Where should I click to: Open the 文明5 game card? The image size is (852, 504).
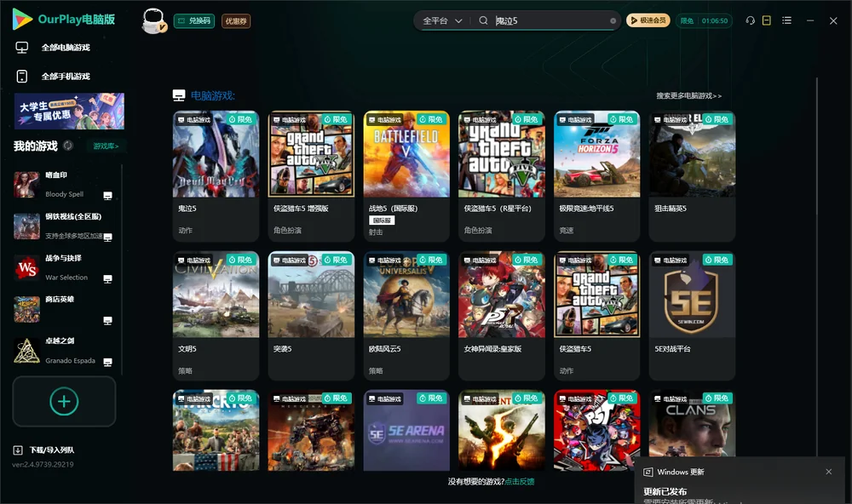click(216, 316)
